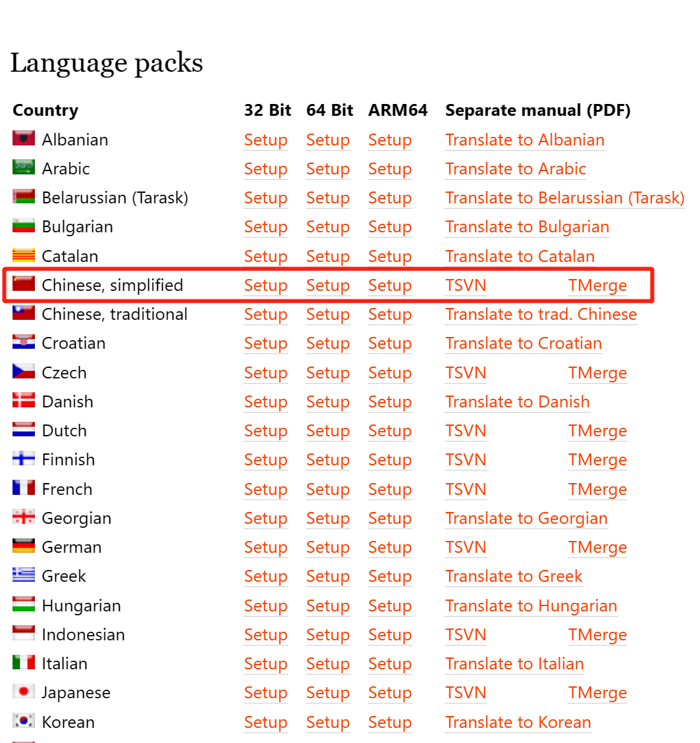This screenshot has height=743, width=700.
Task: Open Translate to Korean link
Action: [x=518, y=723]
